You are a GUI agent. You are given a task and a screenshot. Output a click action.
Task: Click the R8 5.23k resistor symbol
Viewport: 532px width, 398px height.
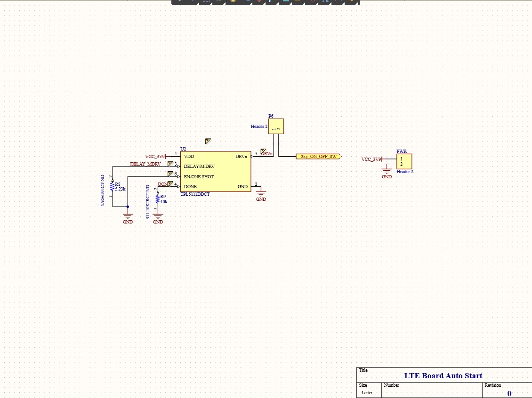click(x=112, y=187)
